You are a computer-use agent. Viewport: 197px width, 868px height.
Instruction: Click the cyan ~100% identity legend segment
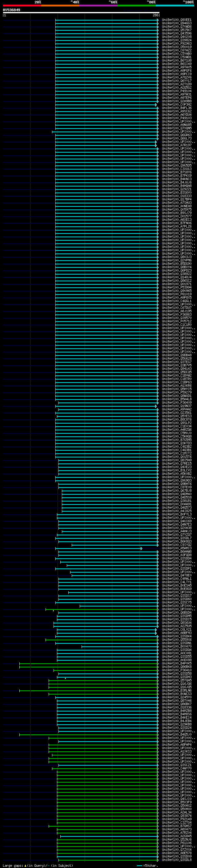pos(175,6)
